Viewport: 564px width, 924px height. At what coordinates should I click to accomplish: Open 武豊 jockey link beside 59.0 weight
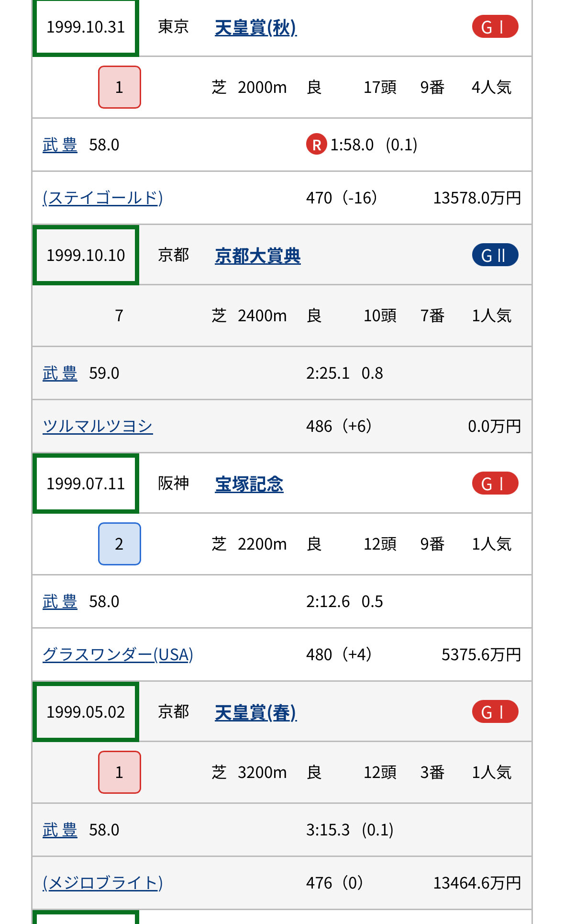tap(60, 373)
